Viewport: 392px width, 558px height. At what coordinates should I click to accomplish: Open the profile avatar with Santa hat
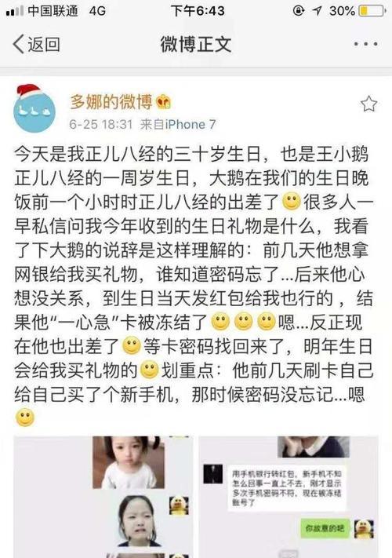[34, 108]
